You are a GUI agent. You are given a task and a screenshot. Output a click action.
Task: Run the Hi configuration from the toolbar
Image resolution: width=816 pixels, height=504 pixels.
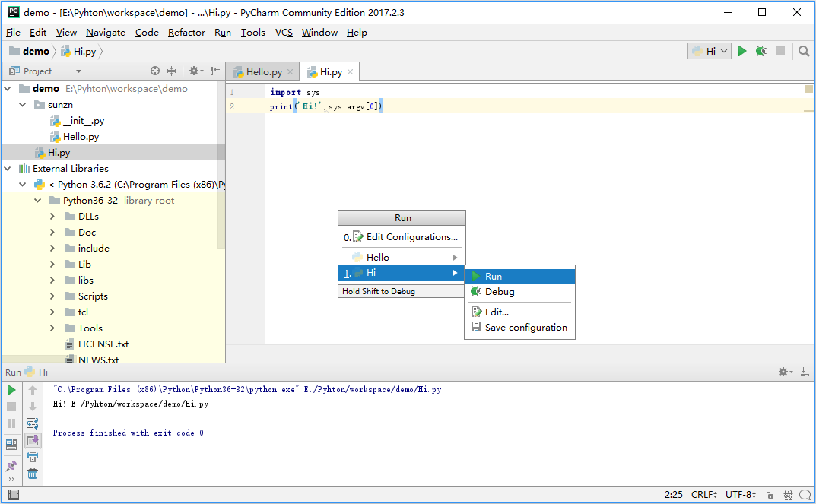(x=742, y=51)
